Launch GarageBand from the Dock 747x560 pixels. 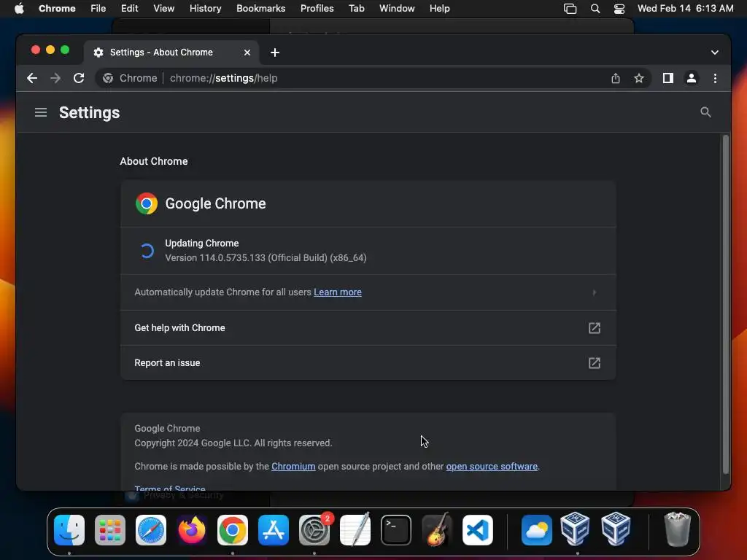437,530
